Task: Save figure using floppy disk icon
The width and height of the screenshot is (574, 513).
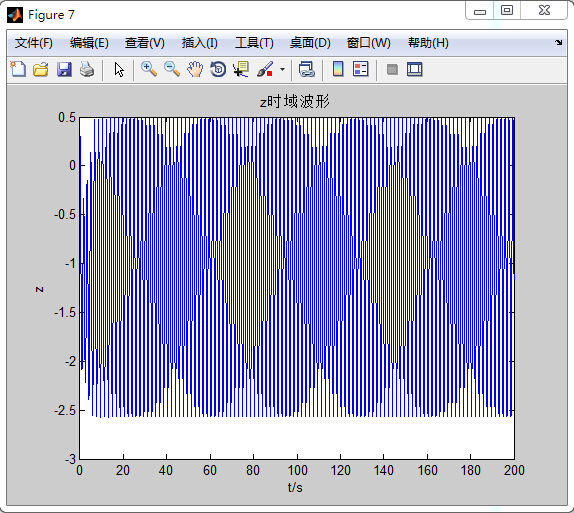Action: [x=64, y=69]
